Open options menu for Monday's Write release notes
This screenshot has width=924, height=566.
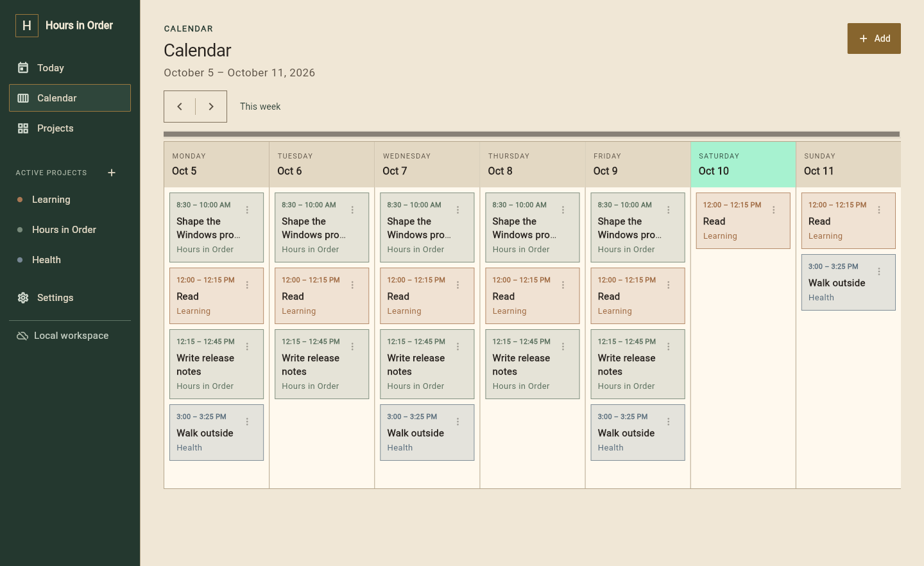click(x=247, y=347)
